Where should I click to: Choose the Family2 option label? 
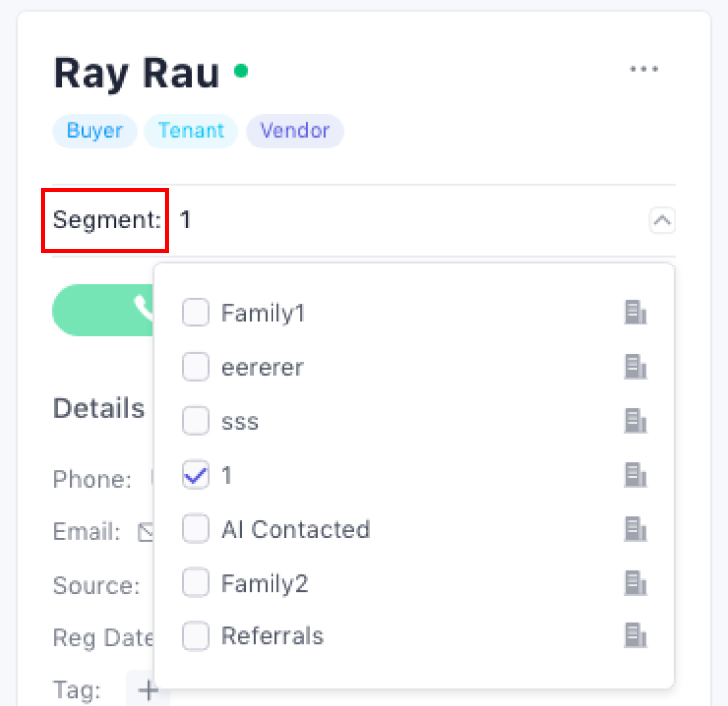click(x=265, y=584)
